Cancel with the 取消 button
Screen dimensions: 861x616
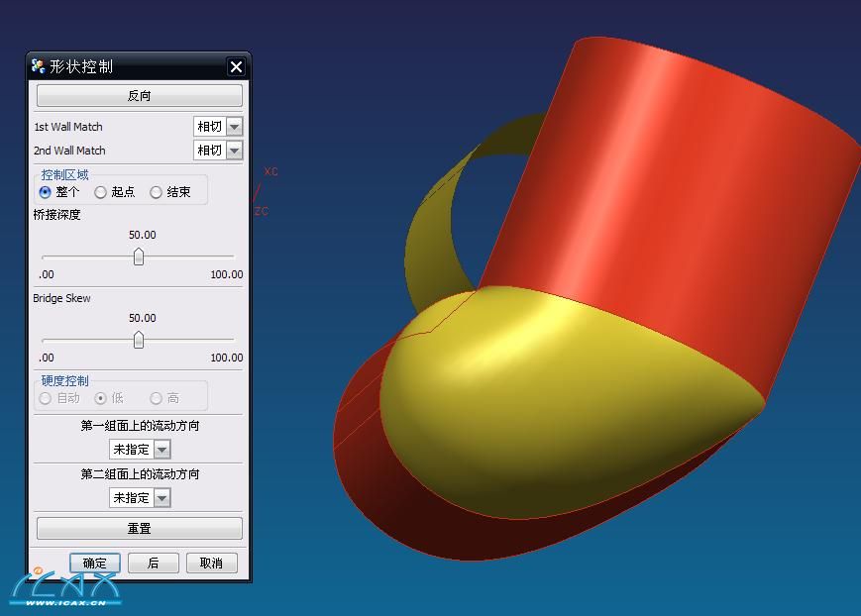click(x=211, y=563)
